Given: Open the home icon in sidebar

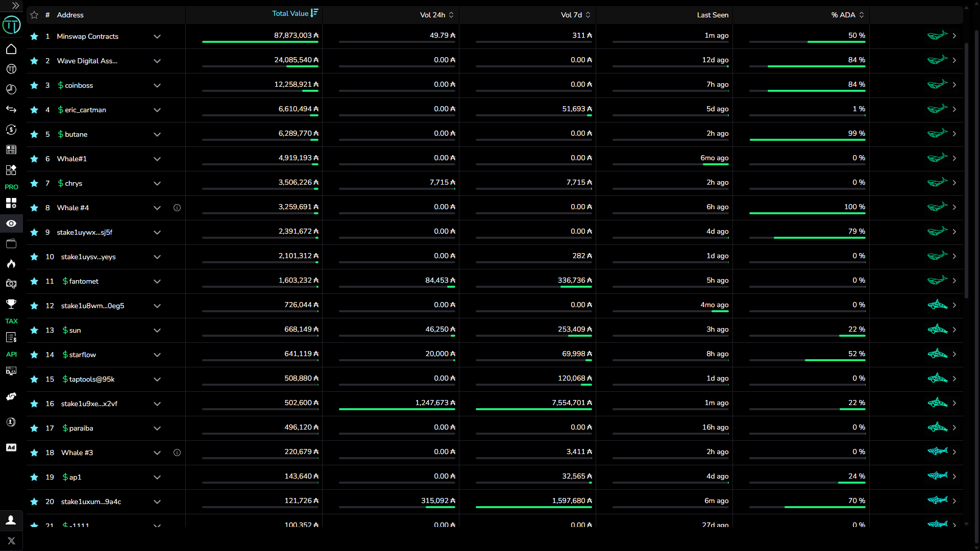Looking at the screenshot, I should click(x=11, y=49).
